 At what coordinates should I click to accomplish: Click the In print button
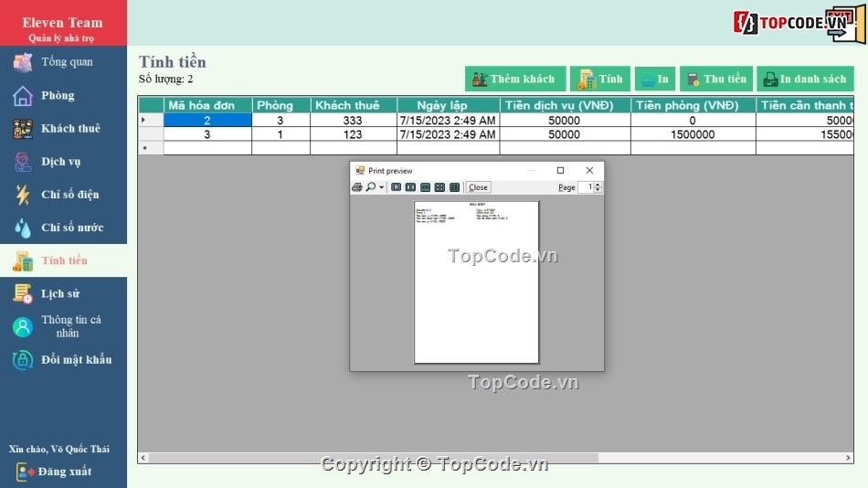[x=655, y=79]
